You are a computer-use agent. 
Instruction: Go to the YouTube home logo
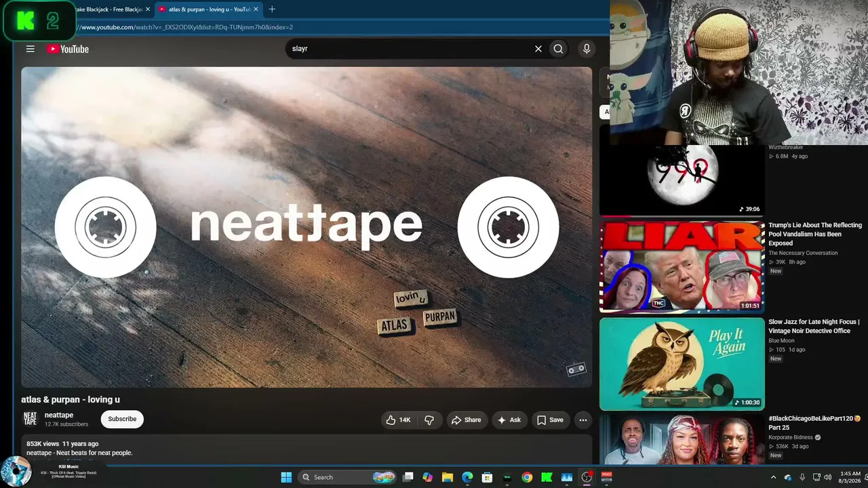click(68, 49)
